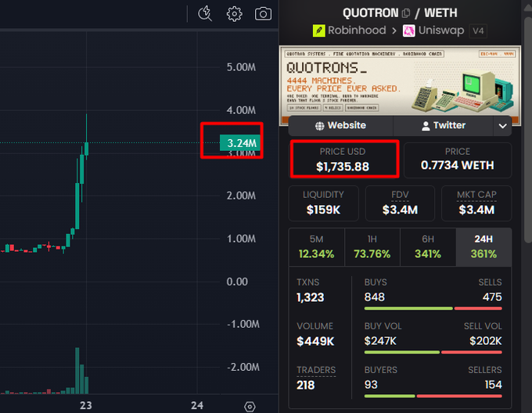
Task: Click the 5.00M price axis label
Action: [241, 67]
